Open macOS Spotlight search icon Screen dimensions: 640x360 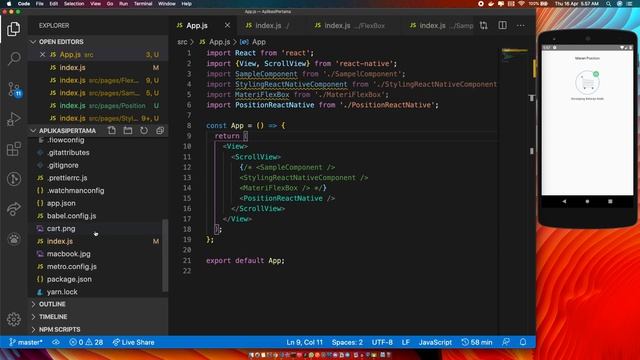(x=609, y=4)
